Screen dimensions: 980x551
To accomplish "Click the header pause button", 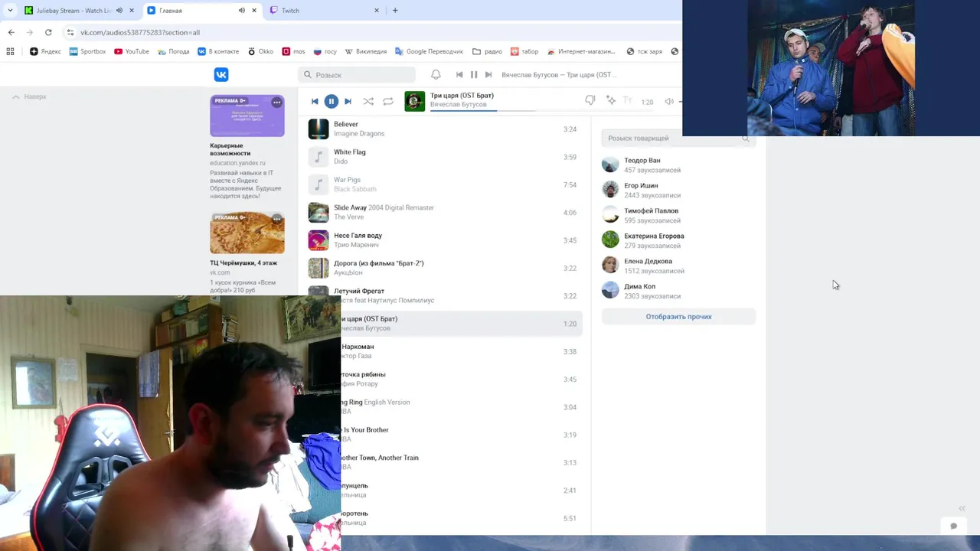I will (474, 74).
